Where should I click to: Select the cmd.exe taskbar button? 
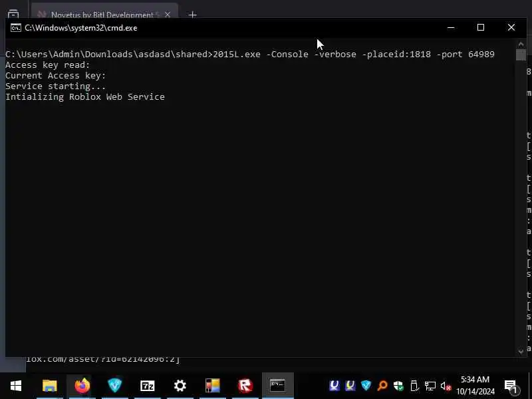coord(277,386)
